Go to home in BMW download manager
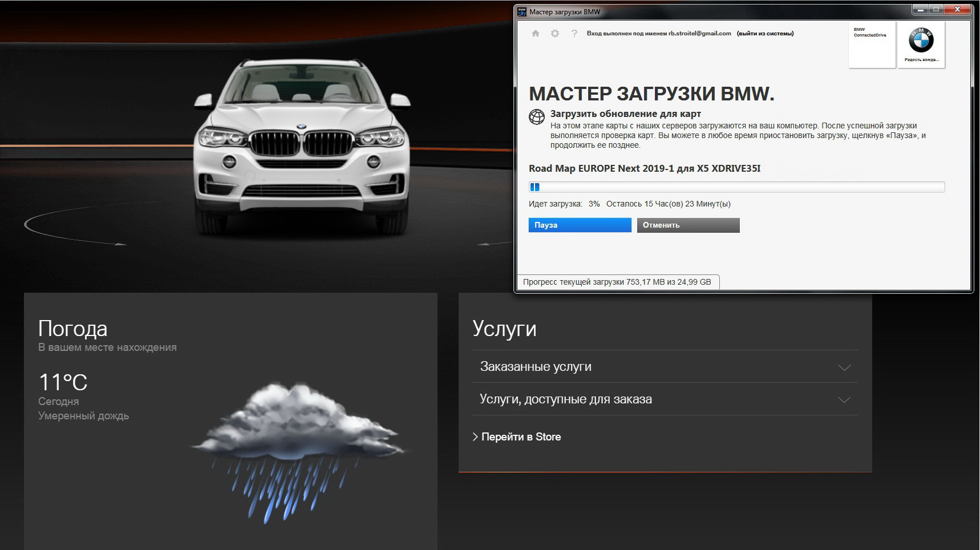Image resolution: width=980 pixels, height=550 pixels. [535, 34]
